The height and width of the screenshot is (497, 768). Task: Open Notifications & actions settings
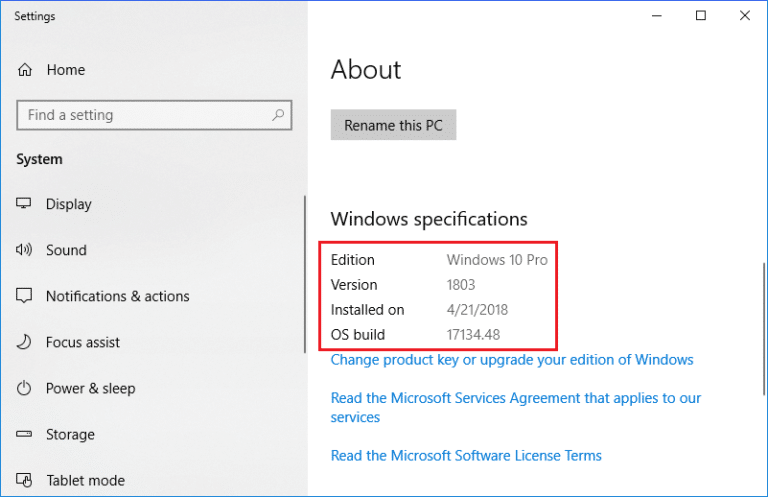117,296
